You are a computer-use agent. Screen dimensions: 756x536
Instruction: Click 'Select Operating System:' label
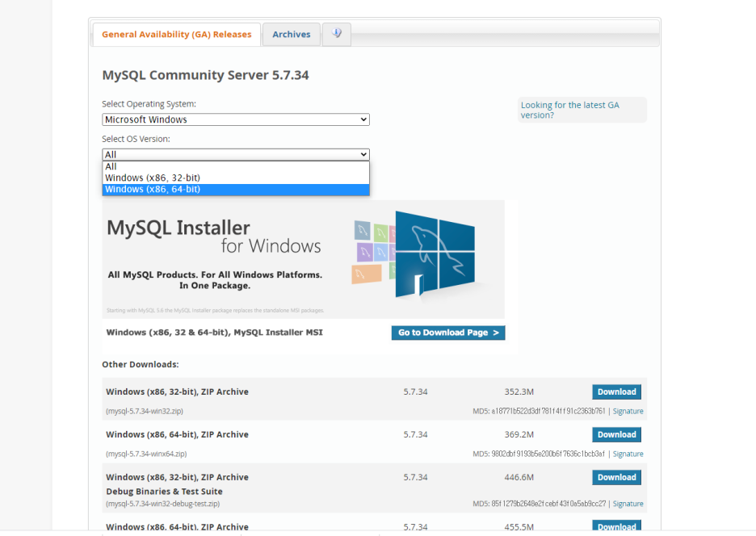click(149, 104)
